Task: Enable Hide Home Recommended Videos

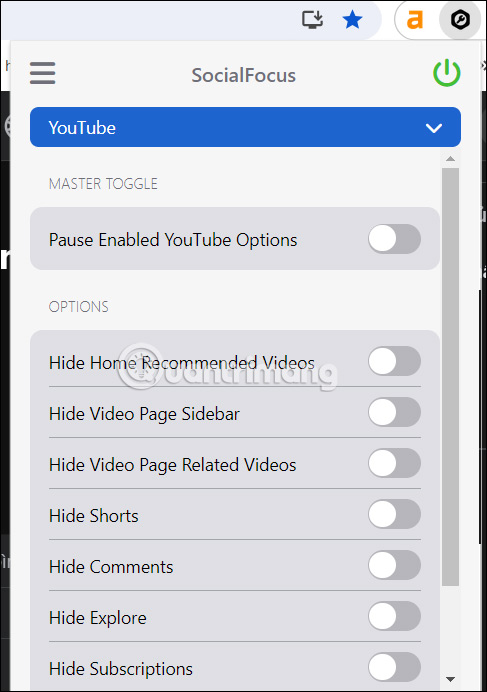Action: 394,361
